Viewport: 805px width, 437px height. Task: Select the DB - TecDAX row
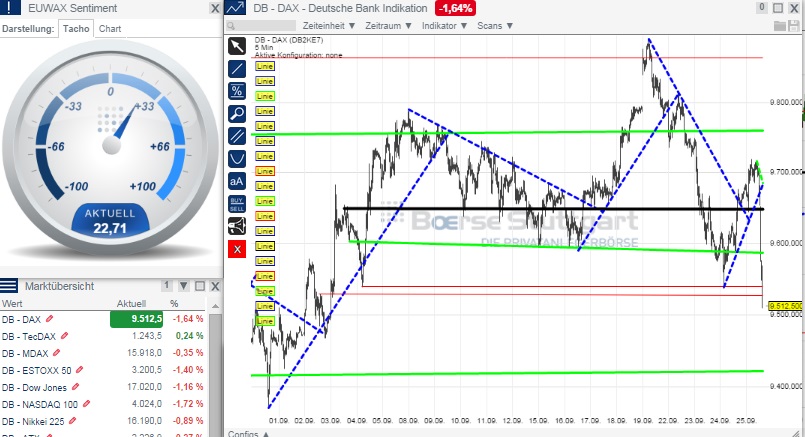click(103, 336)
